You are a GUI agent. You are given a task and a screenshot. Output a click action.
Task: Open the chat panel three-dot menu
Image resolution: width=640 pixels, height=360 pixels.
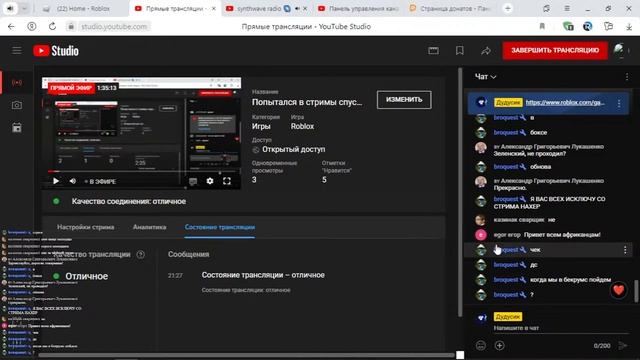[627, 77]
